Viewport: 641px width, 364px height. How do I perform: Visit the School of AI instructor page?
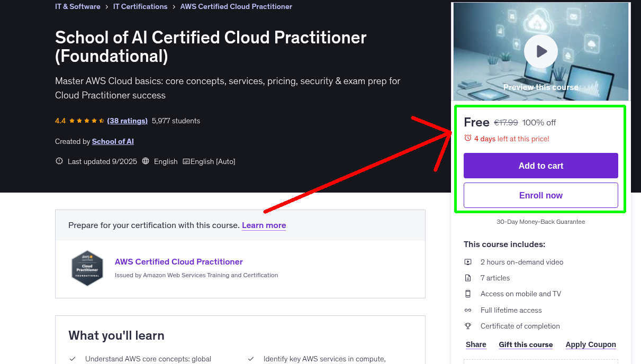[x=113, y=141]
